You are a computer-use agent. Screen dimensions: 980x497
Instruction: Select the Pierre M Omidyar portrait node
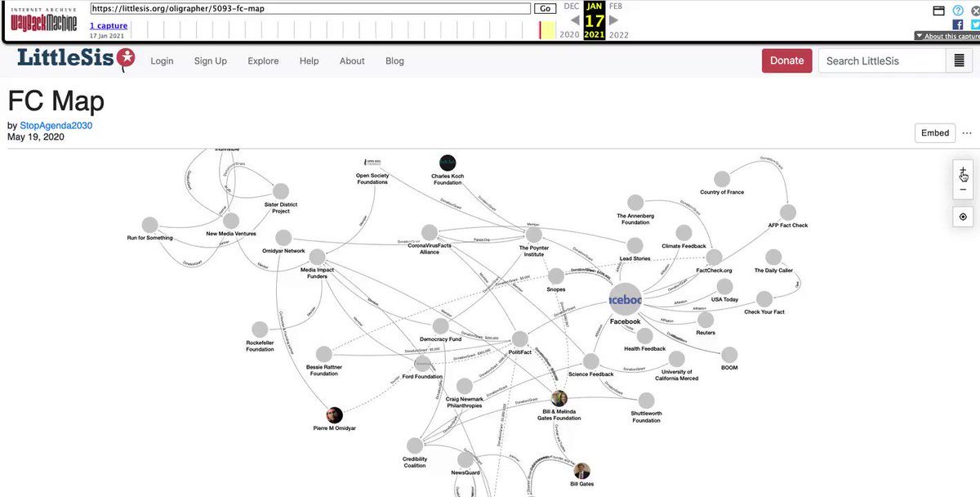coord(334,414)
